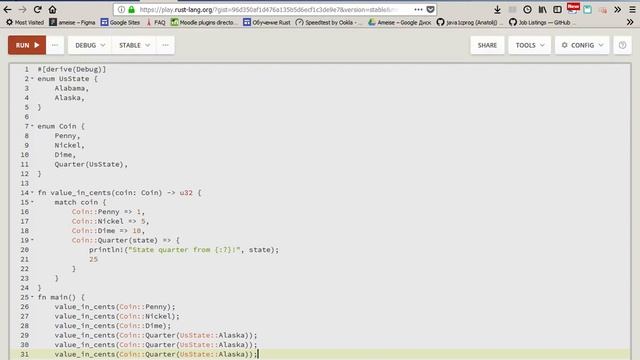Screen dimensions: 640x360
Task: View secure connection padlock details
Action: coord(131,9)
